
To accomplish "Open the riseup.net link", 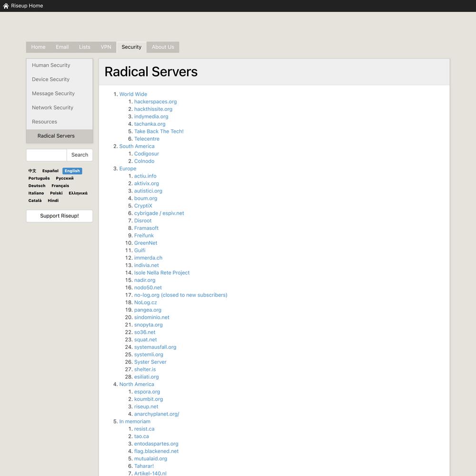I will (146, 407).
